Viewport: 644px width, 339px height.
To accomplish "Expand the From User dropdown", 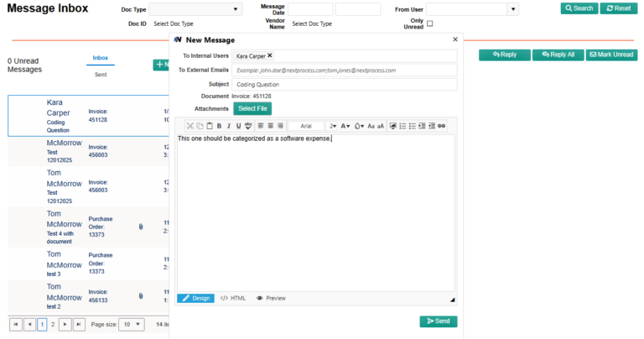I will pos(512,9).
